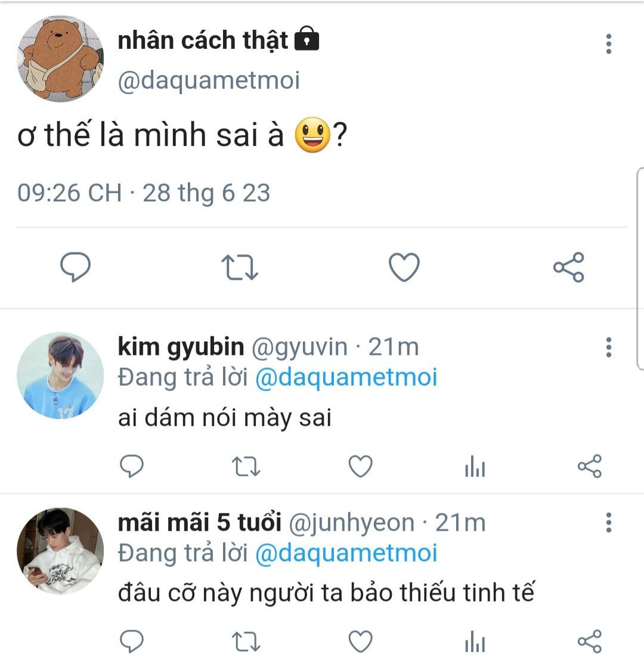Image resolution: width=644 pixels, height=666 pixels.
Task: Like kim gyubin's reply
Action: click(x=360, y=467)
